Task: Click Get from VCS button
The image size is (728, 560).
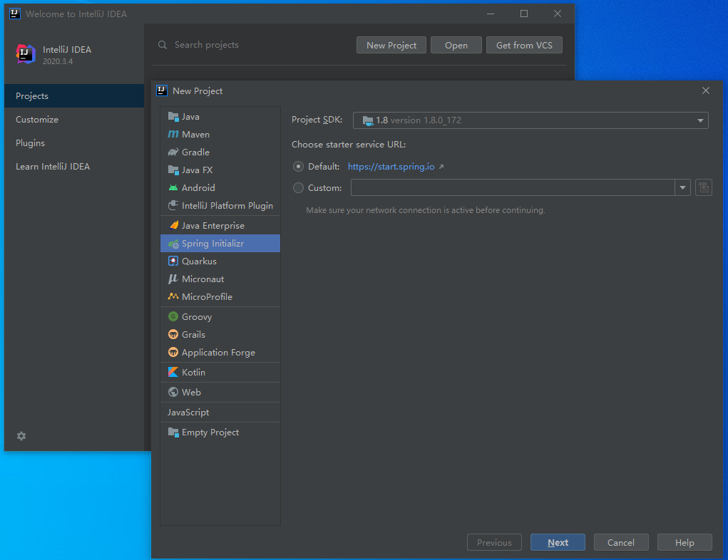Action: 524,45
